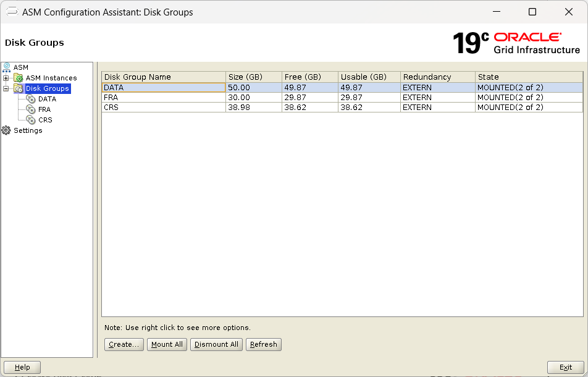The width and height of the screenshot is (588, 377).
Task: Click EXTERN in the DATA row
Action: pos(438,87)
